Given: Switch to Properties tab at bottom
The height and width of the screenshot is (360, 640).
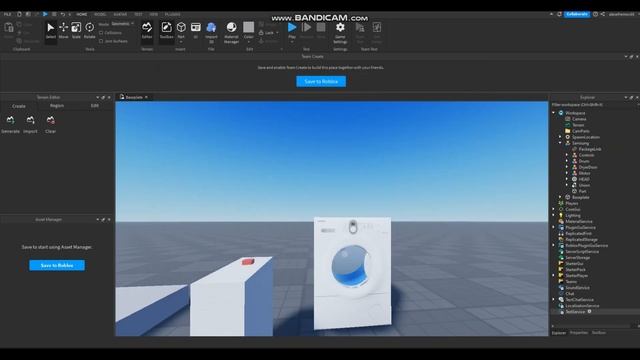Looking at the screenshot, I should [579, 333].
